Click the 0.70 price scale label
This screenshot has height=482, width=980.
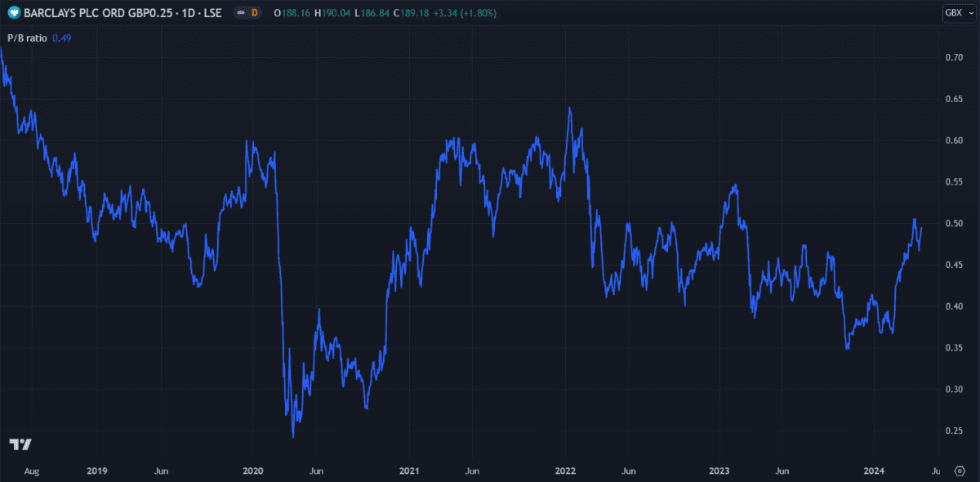pyautogui.click(x=953, y=57)
